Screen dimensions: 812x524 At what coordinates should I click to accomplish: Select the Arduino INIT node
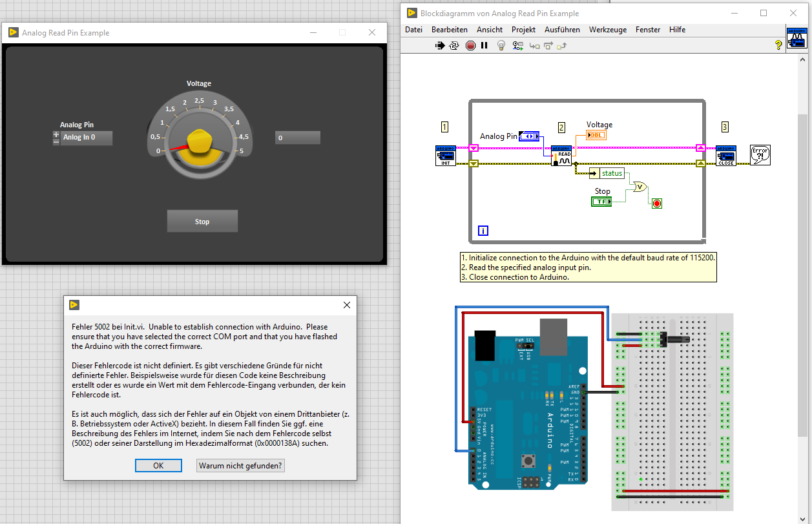446,156
